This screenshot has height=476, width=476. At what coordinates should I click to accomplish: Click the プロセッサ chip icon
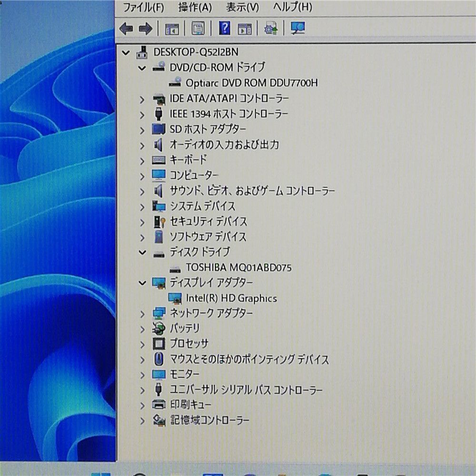pyautogui.click(x=159, y=344)
